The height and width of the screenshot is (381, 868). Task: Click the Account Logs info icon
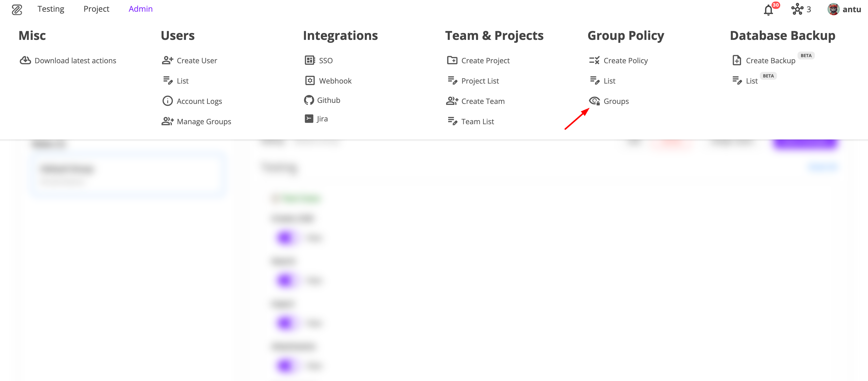(167, 101)
